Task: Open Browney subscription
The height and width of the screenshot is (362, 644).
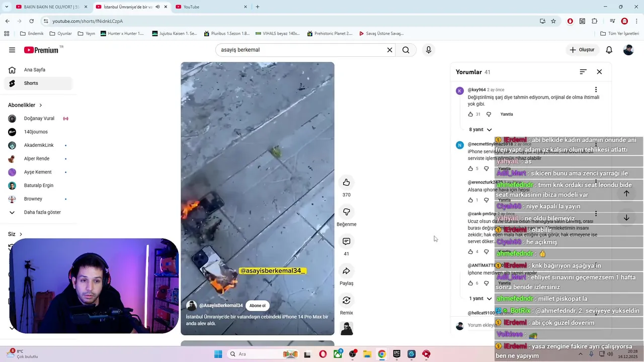Action: (x=38, y=199)
